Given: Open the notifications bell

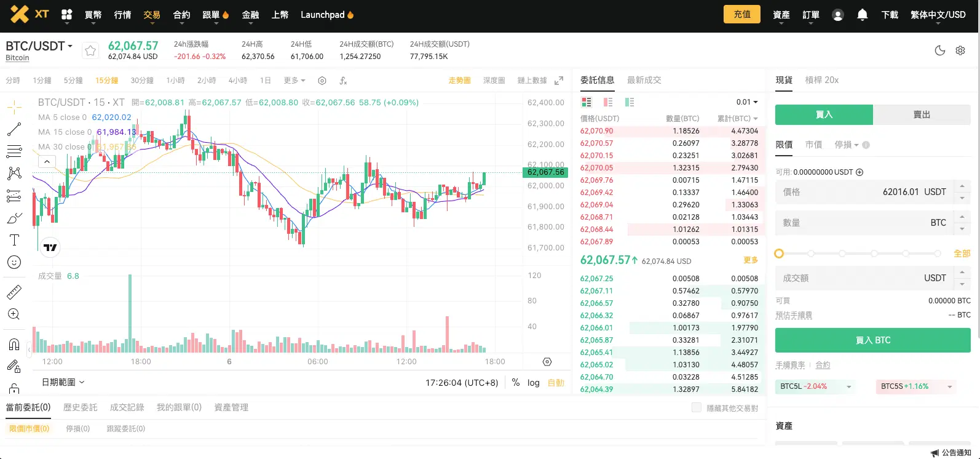Looking at the screenshot, I should [862, 15].
